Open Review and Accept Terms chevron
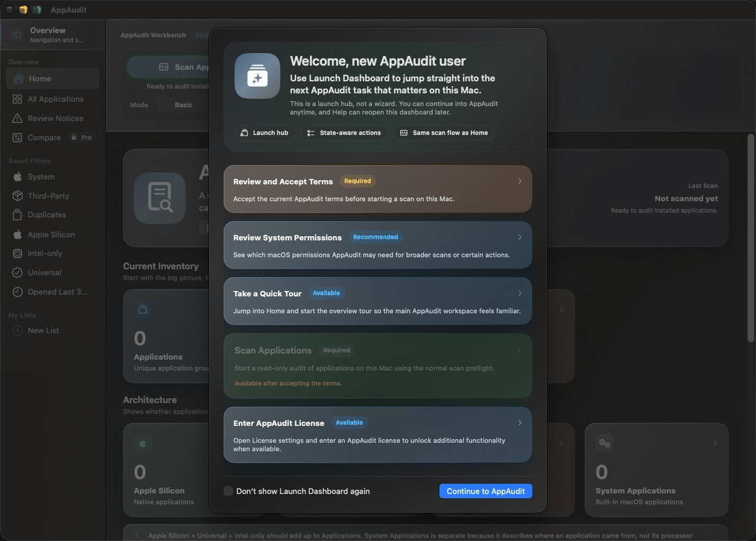The height and width of the screenshot is (541, 756). click(x=520, y=181)
